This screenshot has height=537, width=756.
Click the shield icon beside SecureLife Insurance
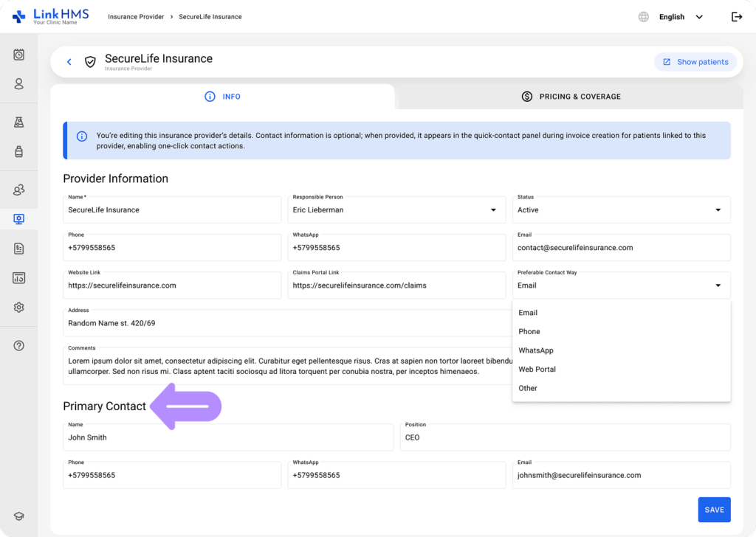[90, 62]
